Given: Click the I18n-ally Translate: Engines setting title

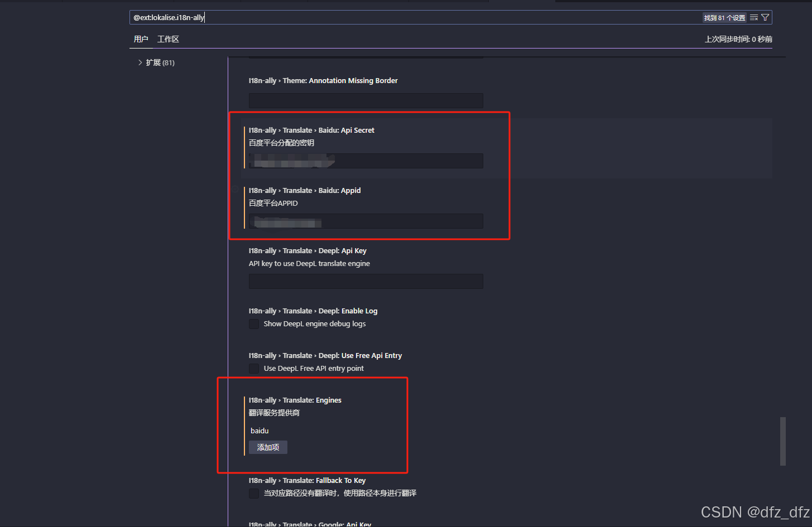Looking at the screenshot, I should pyautogui.click(x=295, y=400).
